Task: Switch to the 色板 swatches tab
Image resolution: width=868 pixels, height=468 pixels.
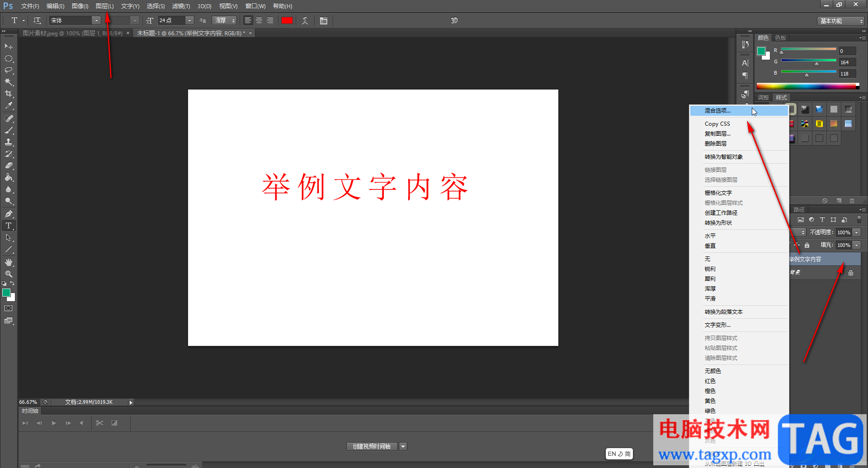Action: (780, 38)
